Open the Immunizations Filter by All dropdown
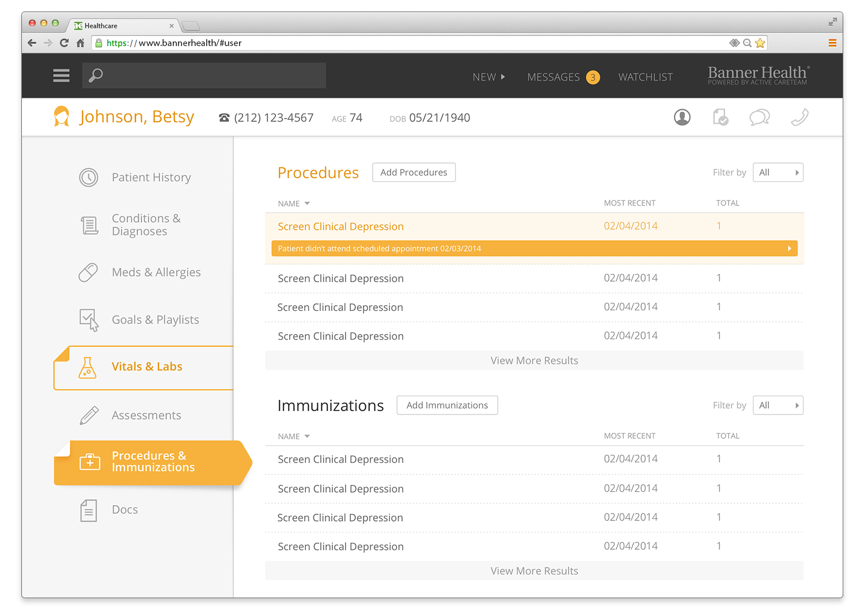The image size is (864, 616). click(x=778, y=405)
